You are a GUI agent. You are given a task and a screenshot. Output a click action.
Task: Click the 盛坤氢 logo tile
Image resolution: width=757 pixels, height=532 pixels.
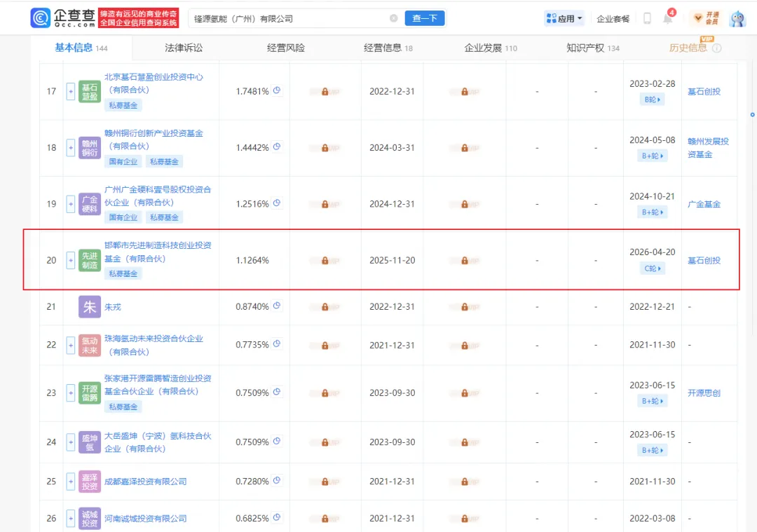(x=89, y=442)
